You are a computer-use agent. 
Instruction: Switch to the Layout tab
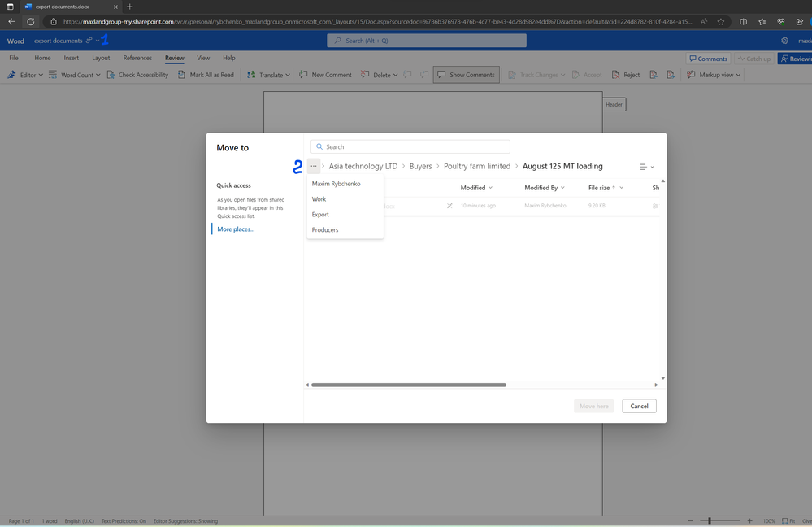pyautogui.click(x=101, y=58)
